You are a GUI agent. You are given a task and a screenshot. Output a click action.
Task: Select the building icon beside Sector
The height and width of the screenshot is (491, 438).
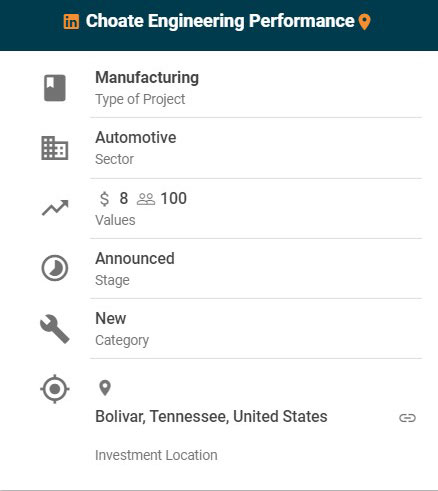pos(55,148)
